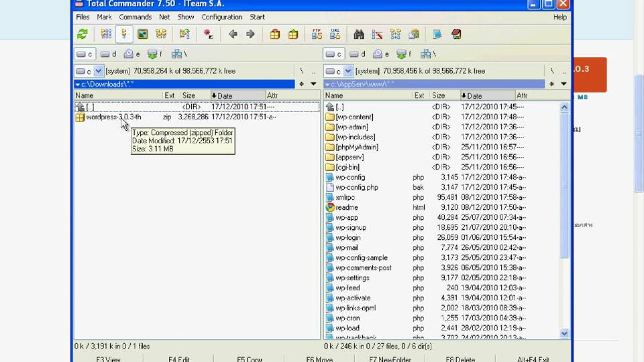Go to parent directory button in left panel
The height and width of the screenshot is (362, 644).
[x=313, y=71]
